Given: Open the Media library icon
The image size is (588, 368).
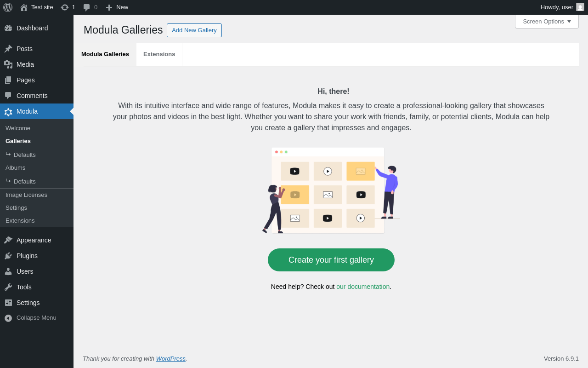Looking at the screenshot, I should (8, 64).
